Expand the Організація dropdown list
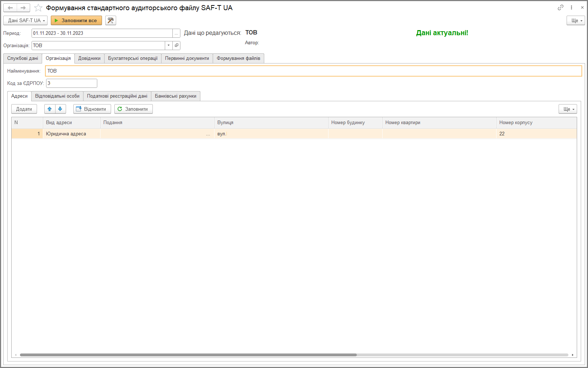Viewport: 588px width, 368px height. click(169, 45)
